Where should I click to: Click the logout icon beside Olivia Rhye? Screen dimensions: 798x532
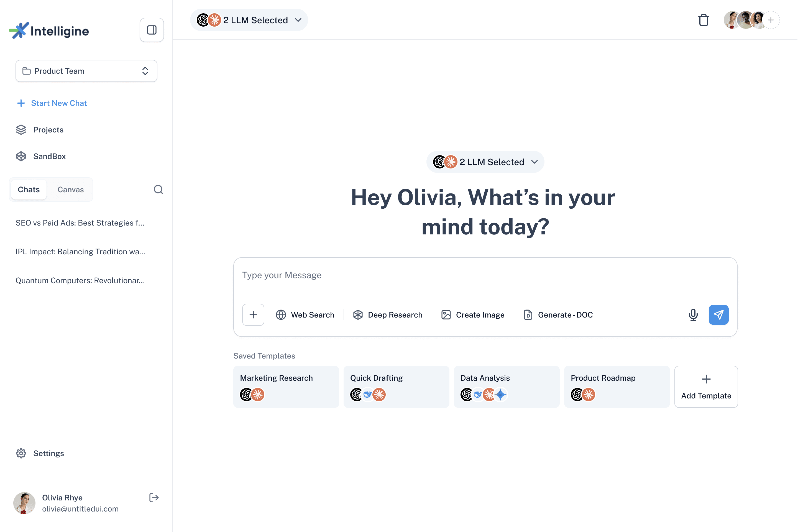154,498
